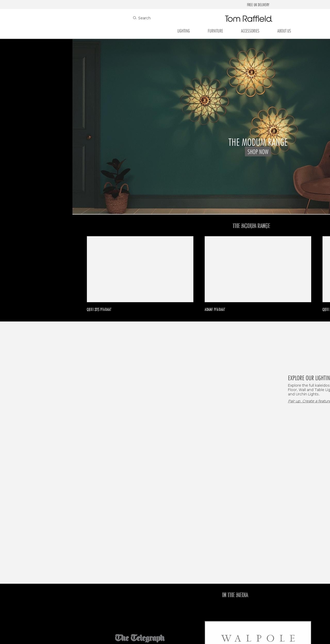The height and width of the screenshot is (644, 330).
Task: Click The Modum Range section heading
Action: [251, 226]
